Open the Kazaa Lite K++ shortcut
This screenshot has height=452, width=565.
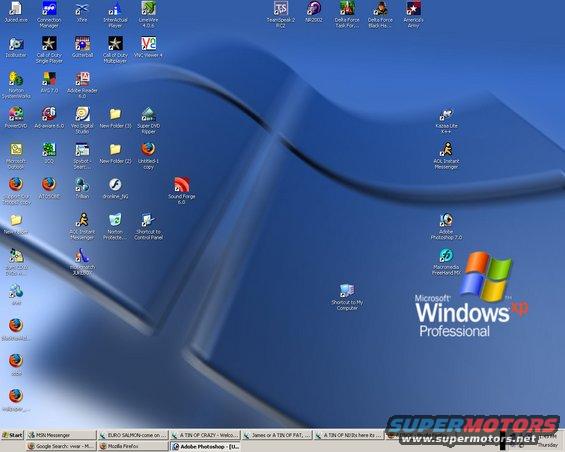tap(446, 120)
